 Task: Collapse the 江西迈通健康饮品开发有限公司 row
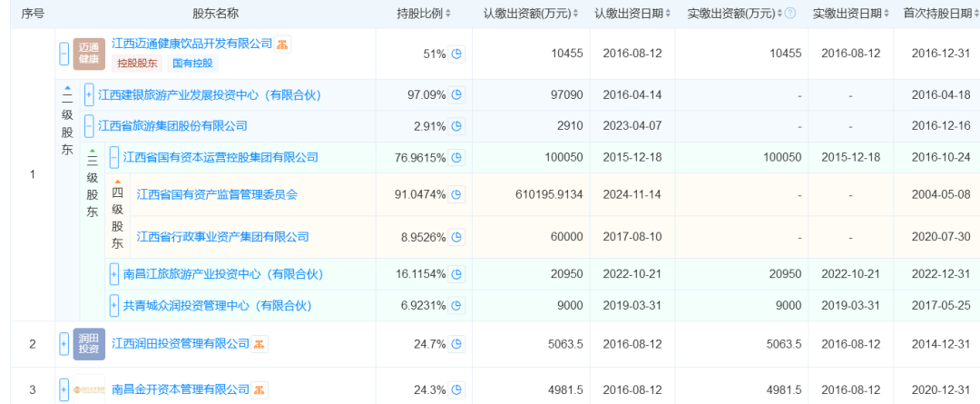tap(64, 54)
